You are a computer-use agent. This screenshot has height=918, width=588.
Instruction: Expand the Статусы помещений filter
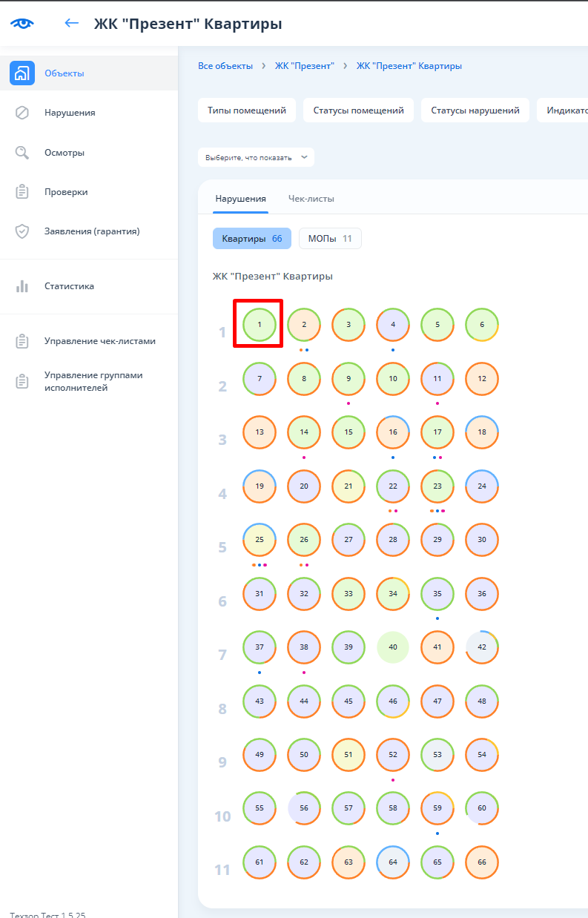(358, 110)
